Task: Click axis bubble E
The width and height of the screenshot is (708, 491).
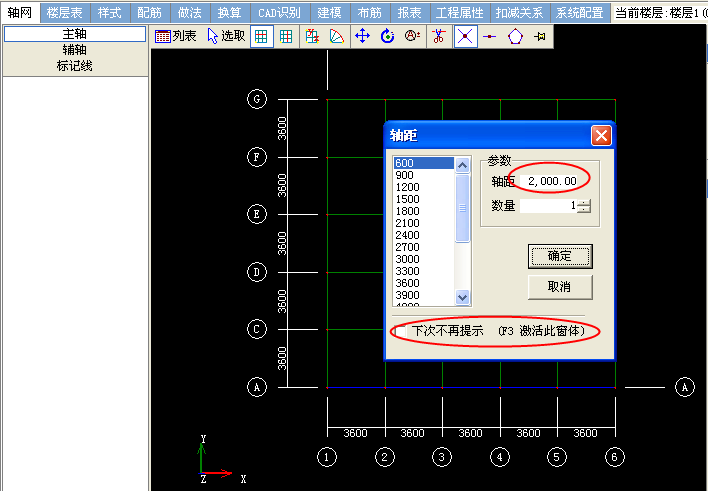Action: 257,214
